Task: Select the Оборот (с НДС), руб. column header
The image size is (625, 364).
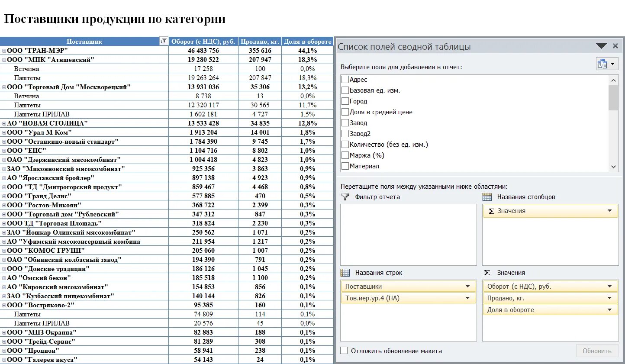Action: tap(203, 42)
